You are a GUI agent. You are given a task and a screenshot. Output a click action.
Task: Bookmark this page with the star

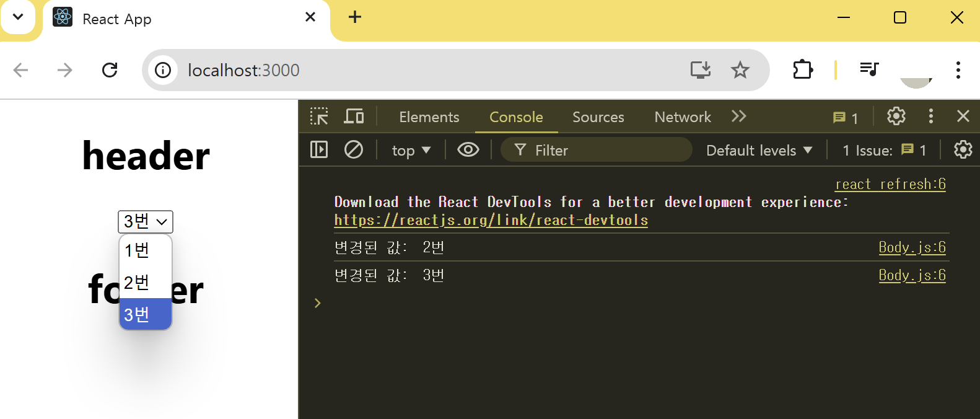click(740, 69)
